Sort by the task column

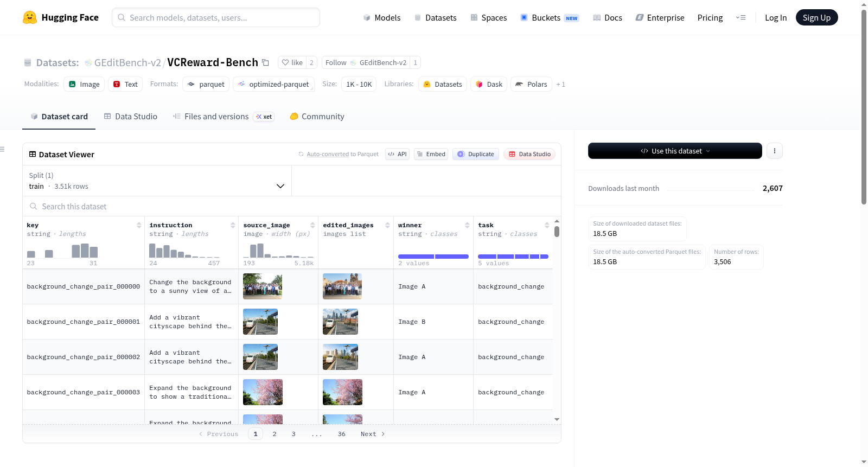point(547,225)
